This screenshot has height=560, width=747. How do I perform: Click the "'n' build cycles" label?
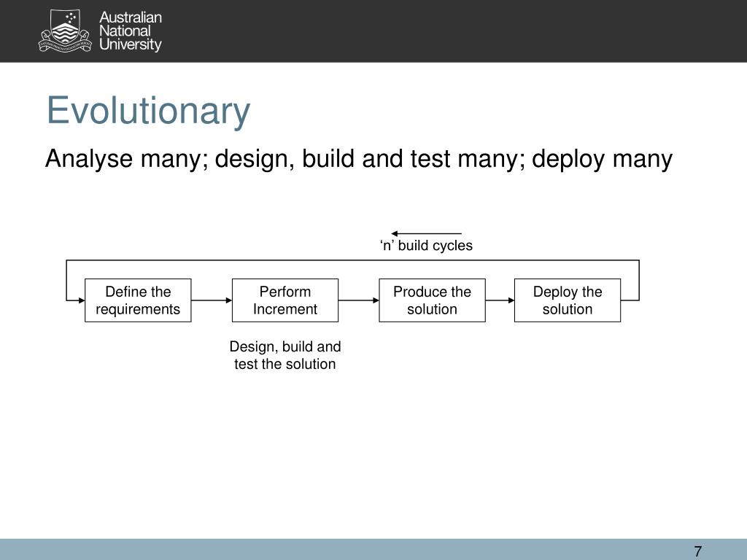(426, 246)
